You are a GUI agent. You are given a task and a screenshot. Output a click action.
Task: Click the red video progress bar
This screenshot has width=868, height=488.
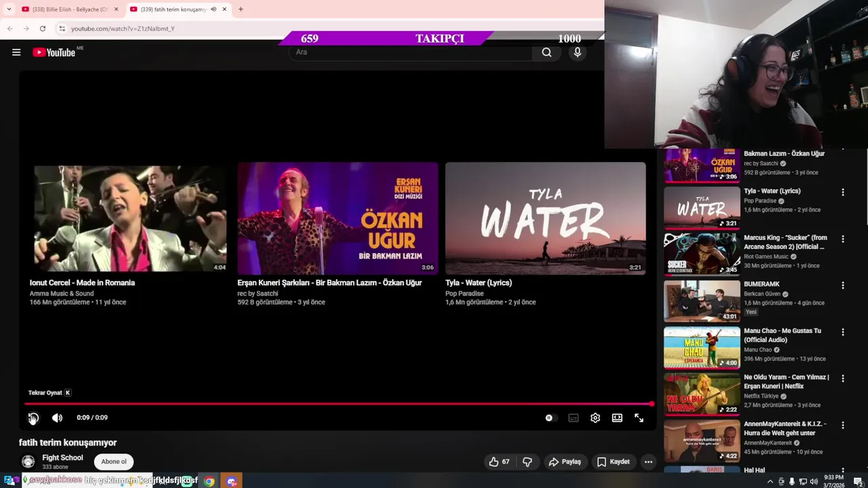pyautogui.click(x=339, y=404)
